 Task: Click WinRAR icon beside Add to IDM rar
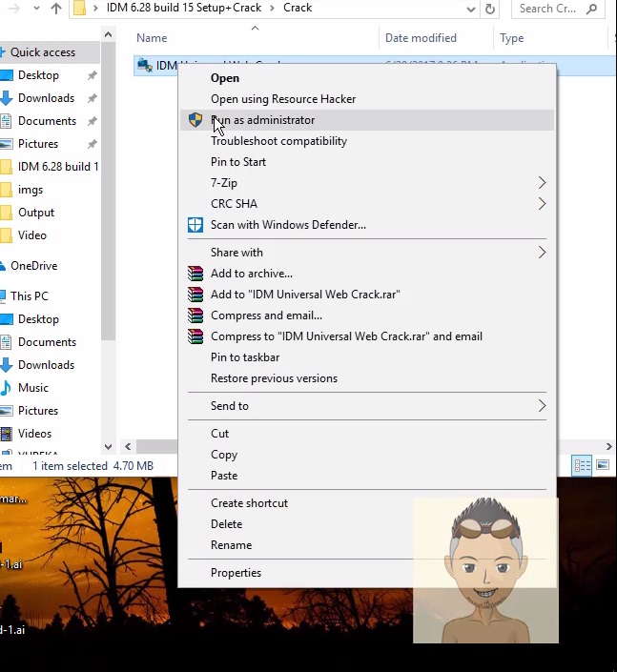click(195, 295)
